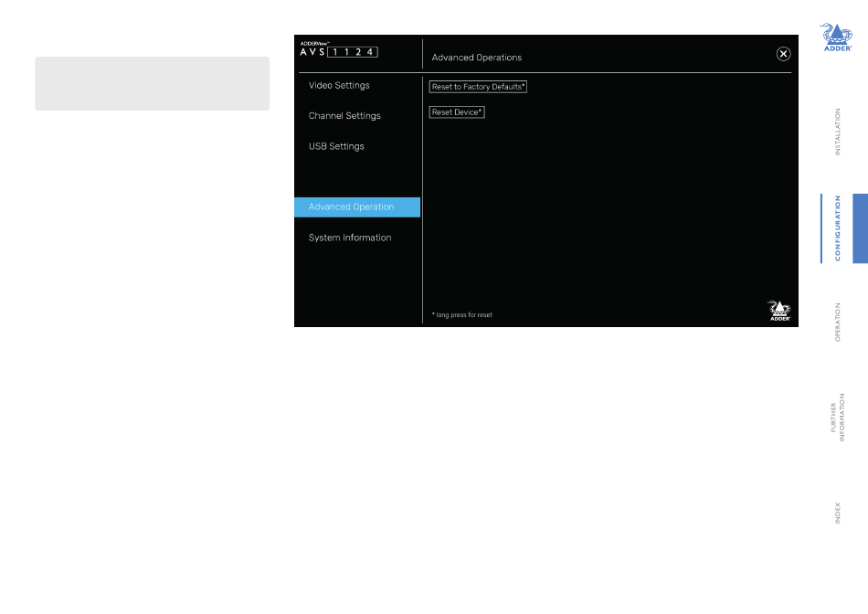Go to the Configuration section tab
Screen dimensions: 868x614
pyautogui.click(x=837, y=228)
